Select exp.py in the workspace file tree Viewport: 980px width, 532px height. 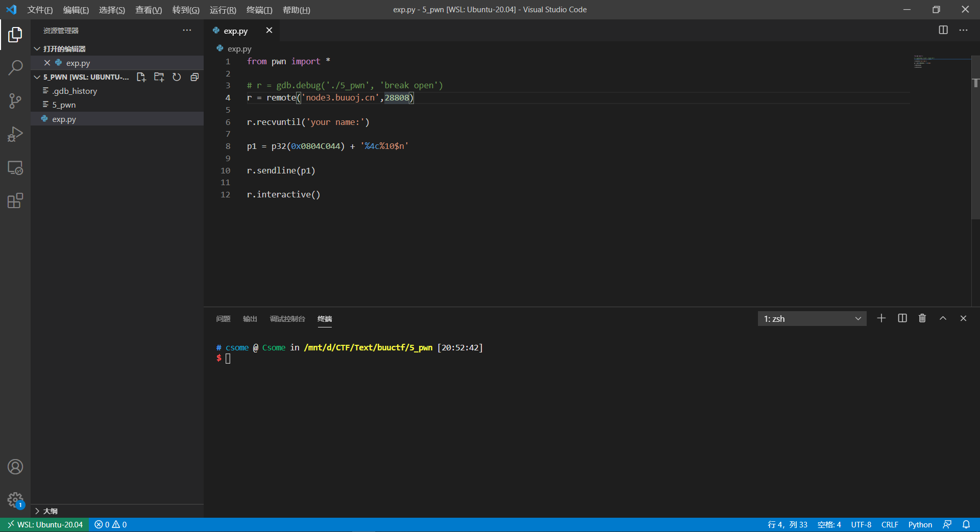(x=117, y=119)
